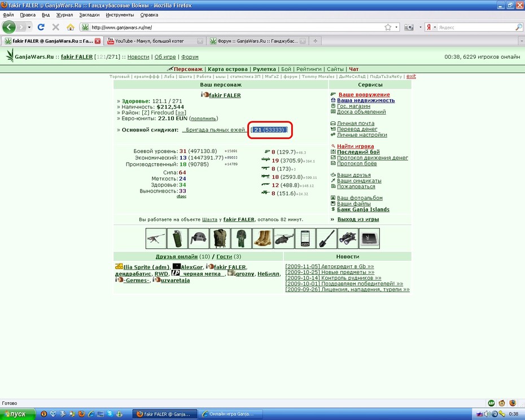Open Ваше вооружение service link
Screen dimensions: 525x420
pos(364,95)
